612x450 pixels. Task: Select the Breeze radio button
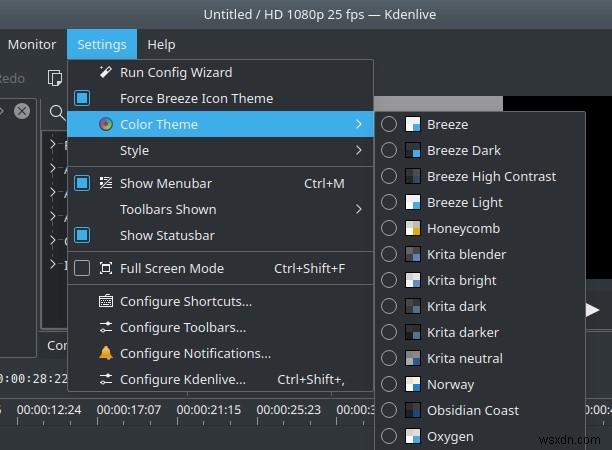pyautogui.click(x=389, y=124)
